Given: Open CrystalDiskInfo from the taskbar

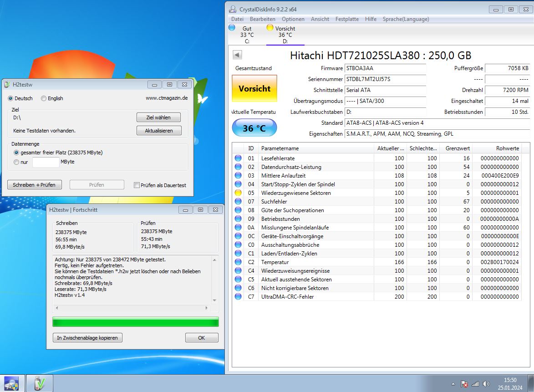Looking at the screenshot, I should pyautogui.click(x=12, y=383).
